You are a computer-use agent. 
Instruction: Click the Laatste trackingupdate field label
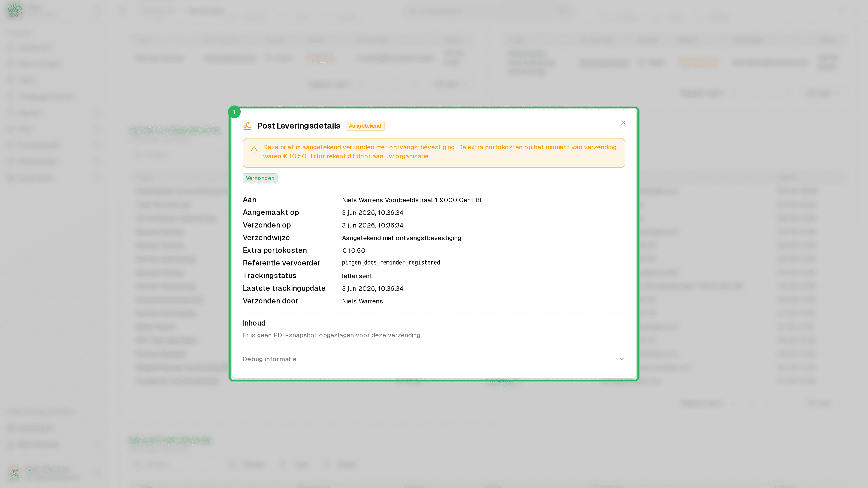(x=284, y=288)
